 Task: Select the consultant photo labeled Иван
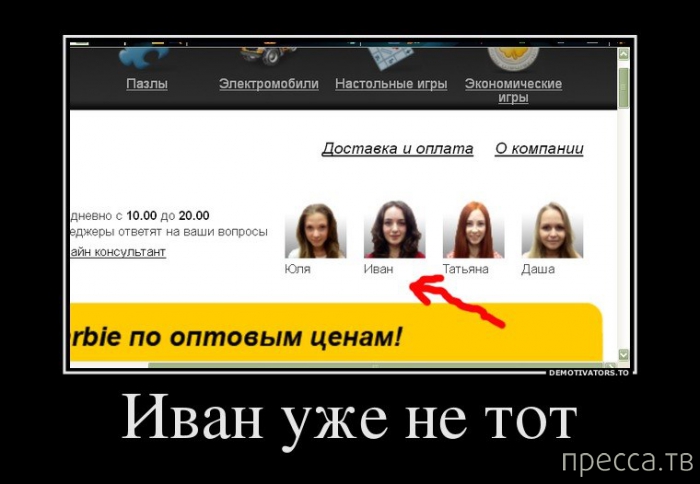coord(394,230)
